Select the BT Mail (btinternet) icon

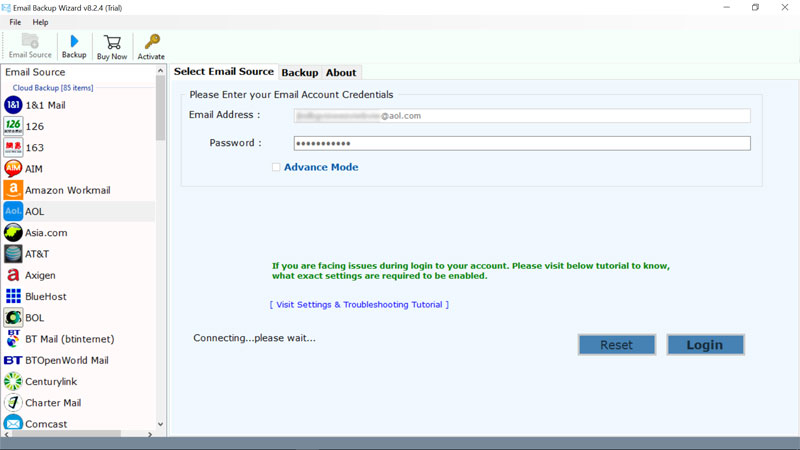pos(13,339)
